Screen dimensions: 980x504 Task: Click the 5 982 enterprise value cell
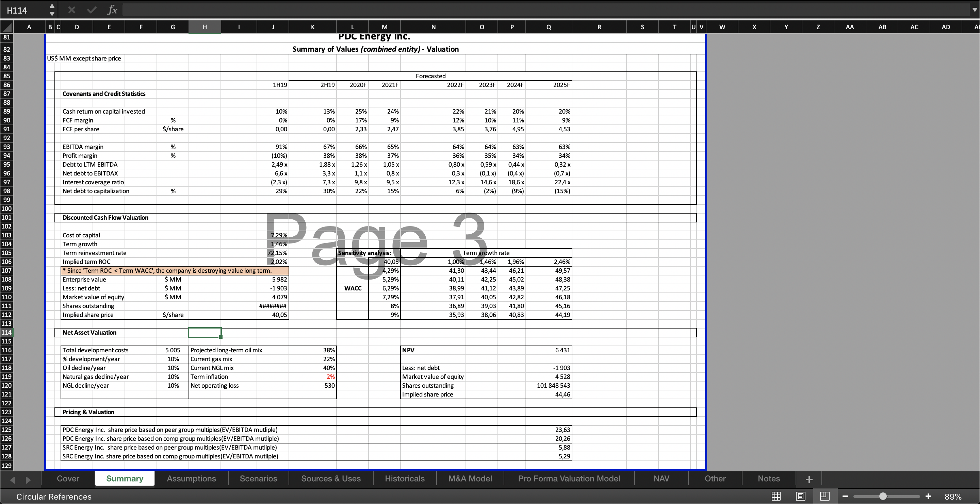pyautogui.click(x=273, y=279)
